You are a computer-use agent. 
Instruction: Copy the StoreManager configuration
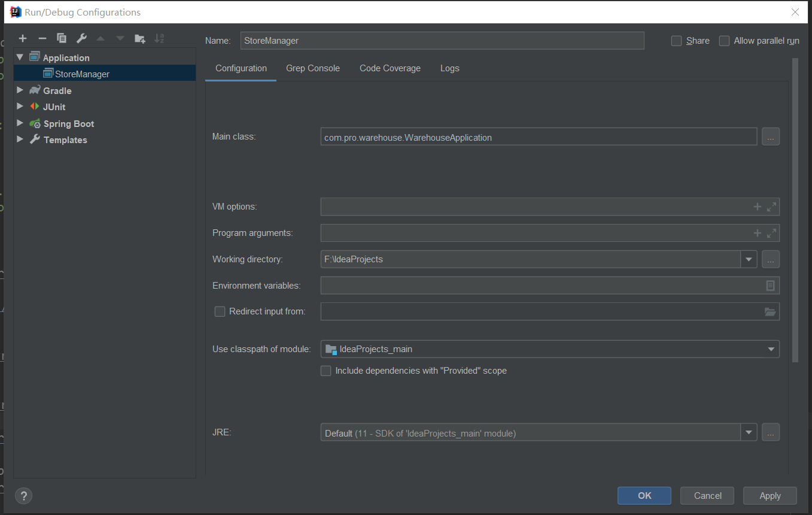(61, 38)
